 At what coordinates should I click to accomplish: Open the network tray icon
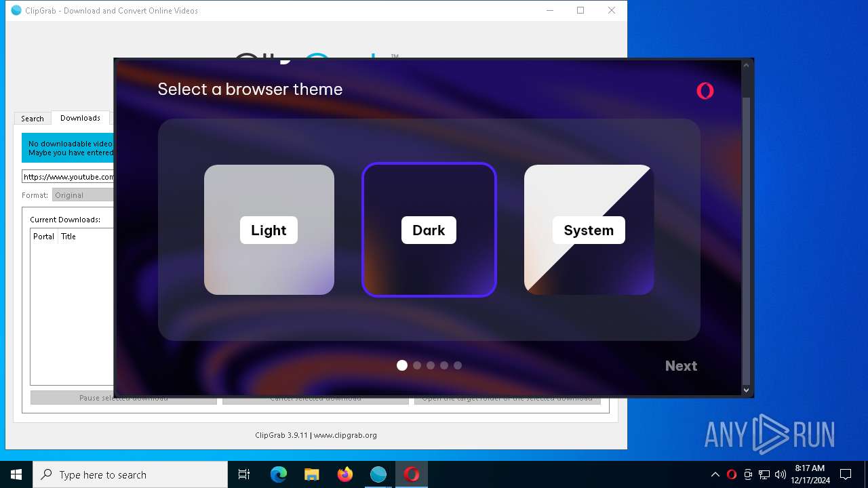click(764, 474)
